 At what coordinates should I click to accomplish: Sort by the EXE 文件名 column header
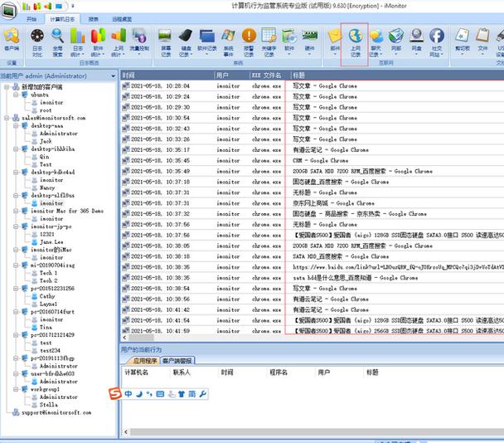coord(270,75)
